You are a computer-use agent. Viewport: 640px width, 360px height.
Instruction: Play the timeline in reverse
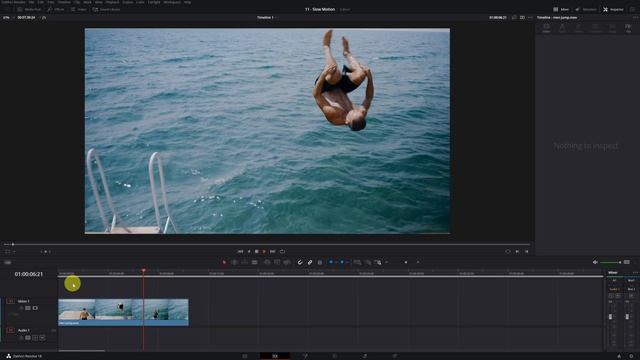click(249, 251)
